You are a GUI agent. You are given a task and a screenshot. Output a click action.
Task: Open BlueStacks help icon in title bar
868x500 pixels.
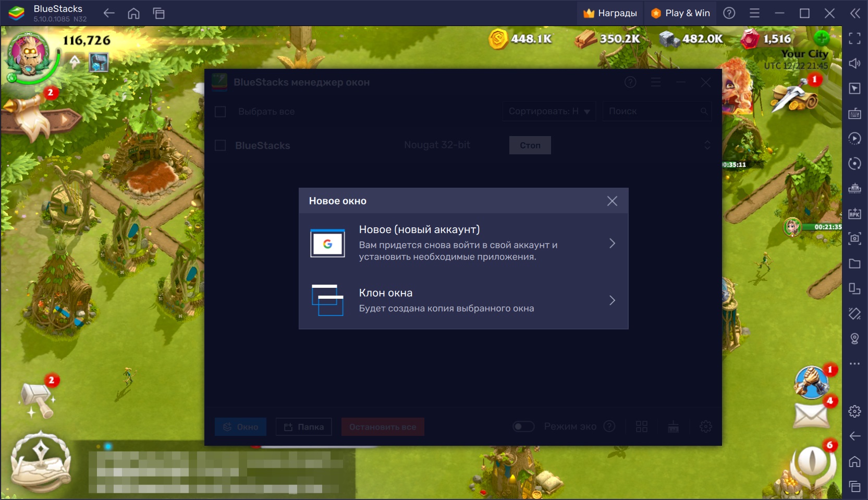(x=729, y=13)
